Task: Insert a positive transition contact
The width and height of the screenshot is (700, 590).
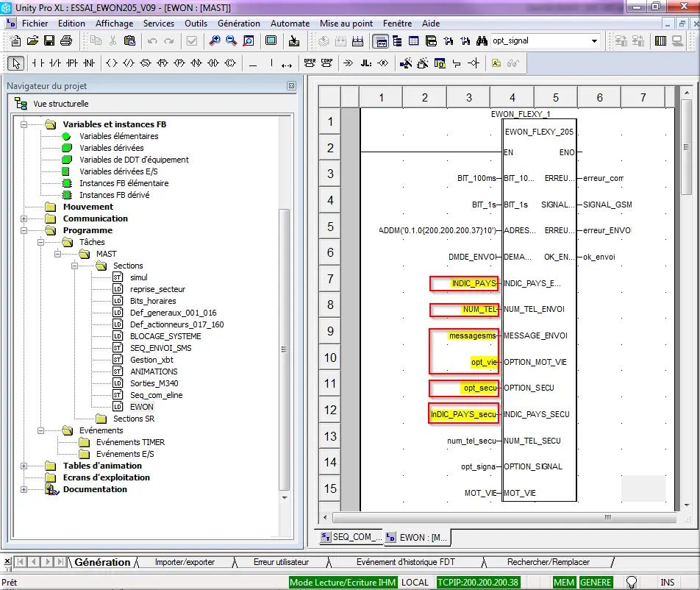Action: pyautogui.click(x=72, y=63)
